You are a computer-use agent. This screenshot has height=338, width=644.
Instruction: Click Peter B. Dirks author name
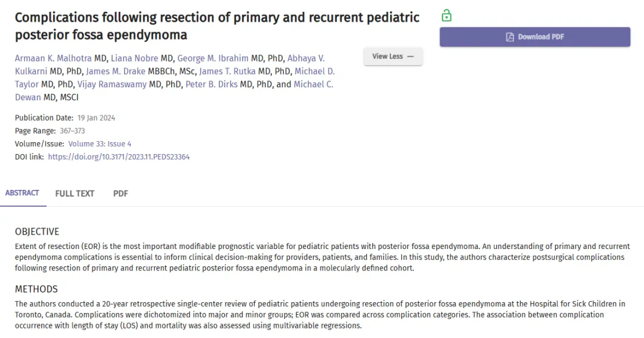click(x=212, y=84)
